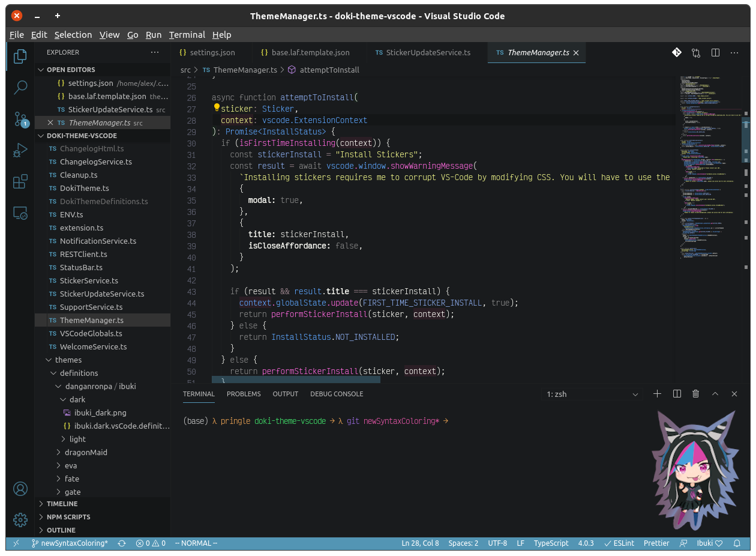Switch to the Output panel tab
The height and width of the screenshot is (556, 756).
click(286, 394)
